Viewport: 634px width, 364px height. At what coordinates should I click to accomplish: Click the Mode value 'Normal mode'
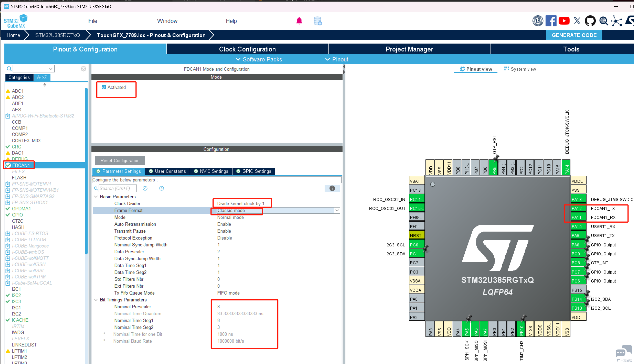point(230,217)
